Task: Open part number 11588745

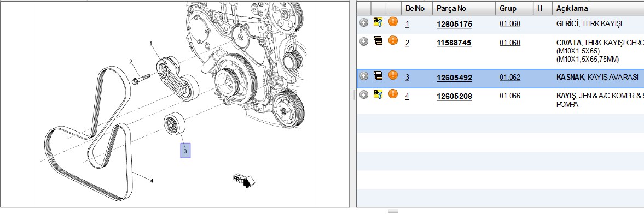Action: click(454, 43)
